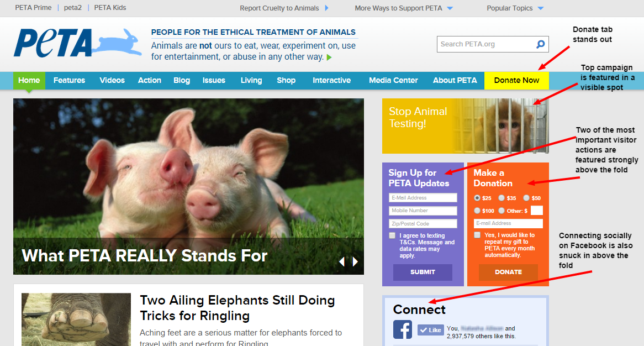Click the PETA rabbit logo

[78, 43]
